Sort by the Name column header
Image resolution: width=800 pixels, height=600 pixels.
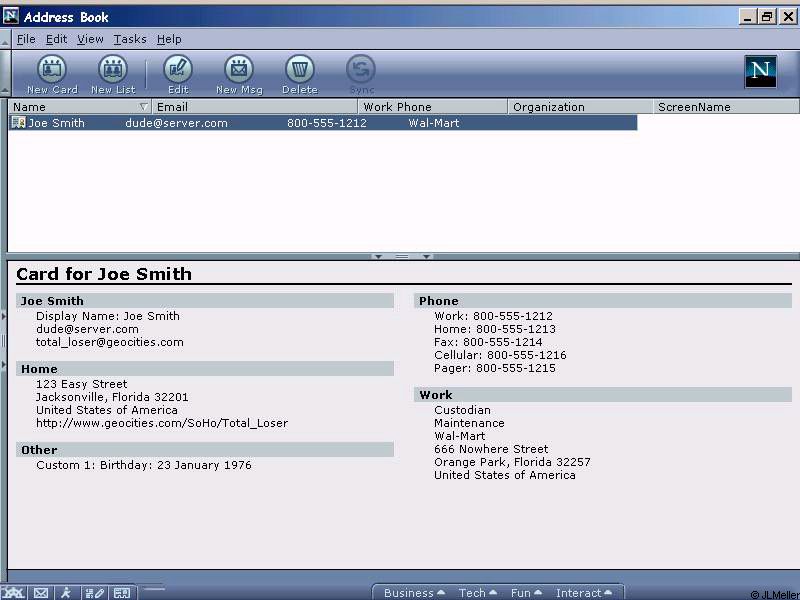80,107
